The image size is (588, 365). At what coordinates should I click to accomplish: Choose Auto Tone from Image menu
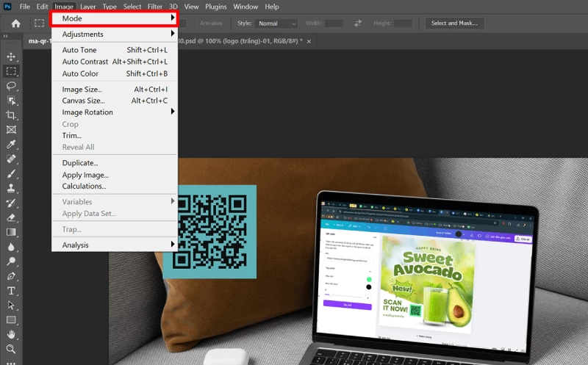115,50
